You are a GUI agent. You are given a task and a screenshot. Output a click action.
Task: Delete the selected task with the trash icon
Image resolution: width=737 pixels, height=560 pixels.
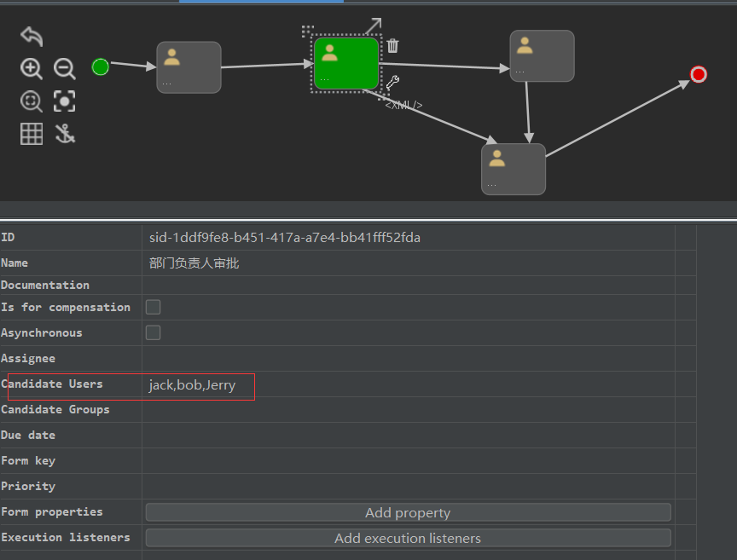[392, 46]
